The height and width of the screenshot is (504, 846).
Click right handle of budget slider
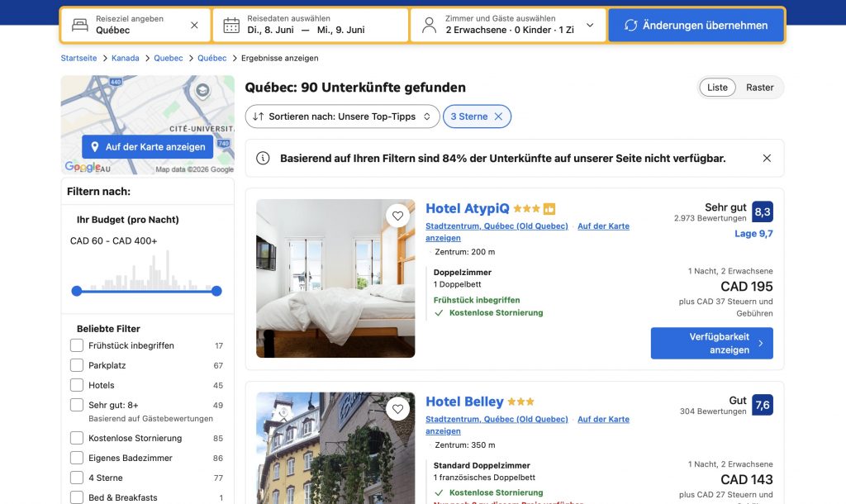point(216,291)
